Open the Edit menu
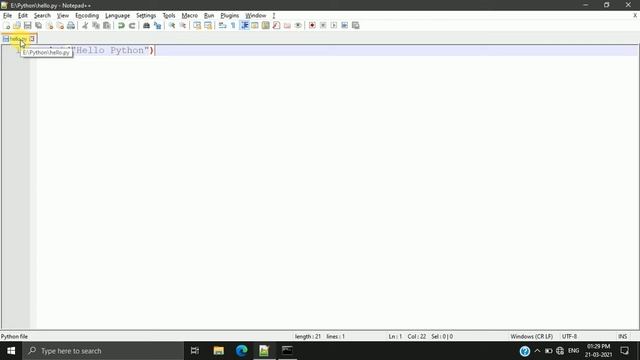Image resolution: width=640 pixels, height=360 pixels. (22, 16)
